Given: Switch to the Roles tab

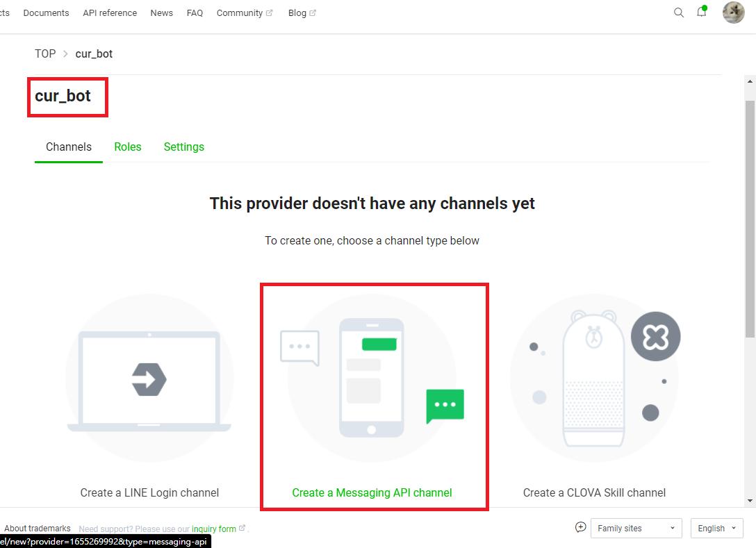Looking at the screenshot, I should coord(128,147).
